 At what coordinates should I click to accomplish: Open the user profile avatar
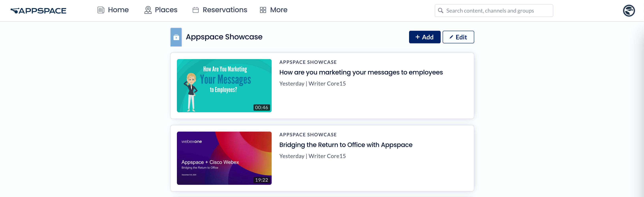click(629, 10)
